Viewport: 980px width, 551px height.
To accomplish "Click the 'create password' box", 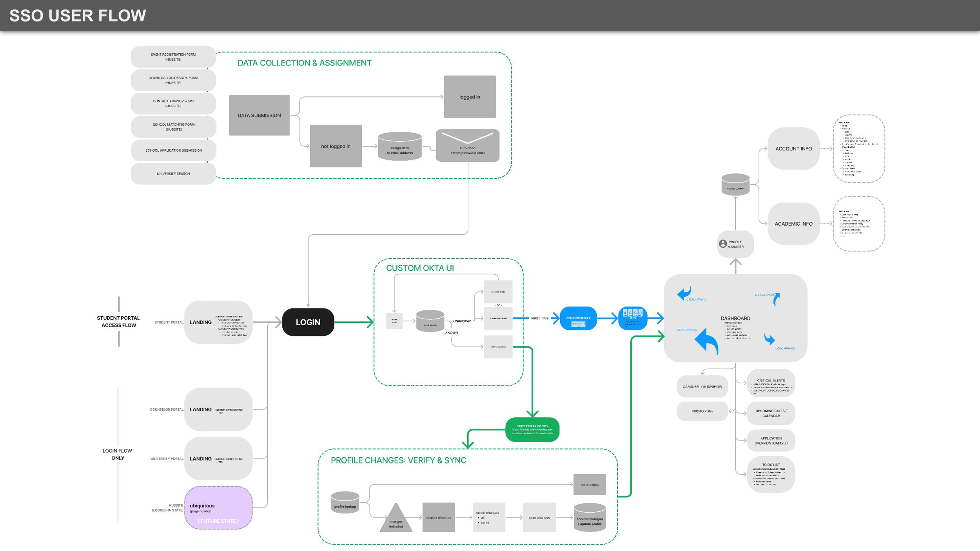I will 498,318.
